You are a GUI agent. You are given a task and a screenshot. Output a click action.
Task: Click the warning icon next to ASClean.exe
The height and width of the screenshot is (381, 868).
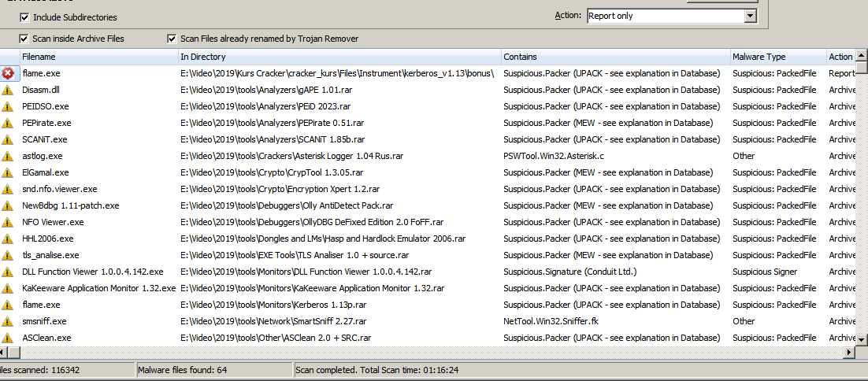click(x=8, y=338)
